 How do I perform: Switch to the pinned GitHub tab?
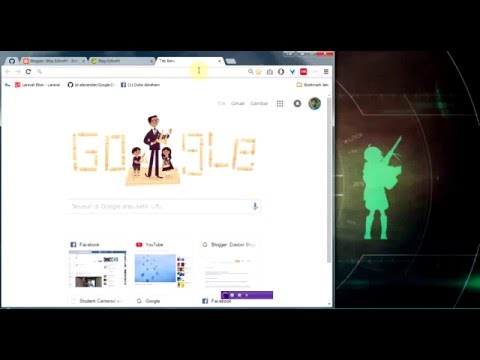tap(12, 61)
